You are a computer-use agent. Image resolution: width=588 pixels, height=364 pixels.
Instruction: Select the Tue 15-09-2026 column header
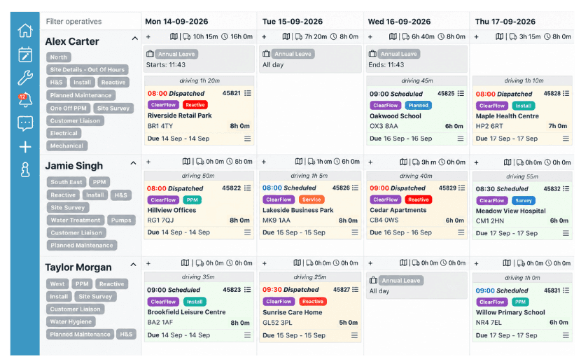(x=293, y=22)
